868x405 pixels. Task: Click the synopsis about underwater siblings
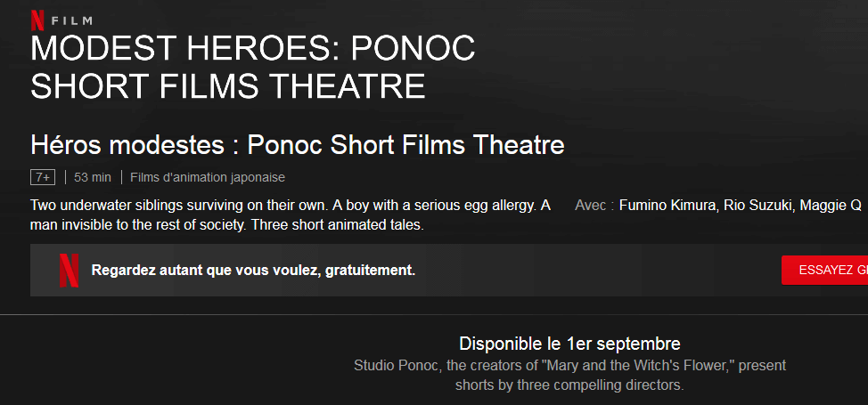pyautogui.click(x=291, y=215)
